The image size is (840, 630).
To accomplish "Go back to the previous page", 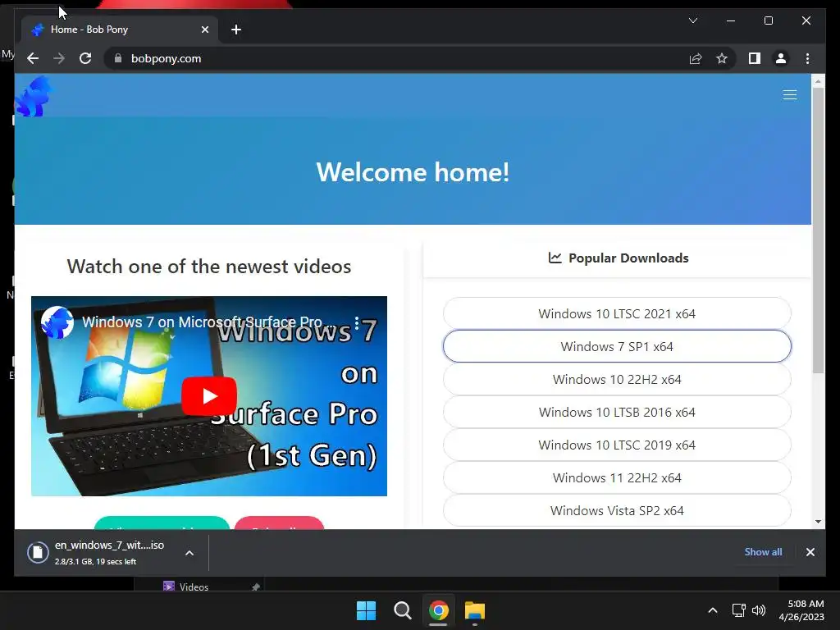I will (x=33, y=58).
